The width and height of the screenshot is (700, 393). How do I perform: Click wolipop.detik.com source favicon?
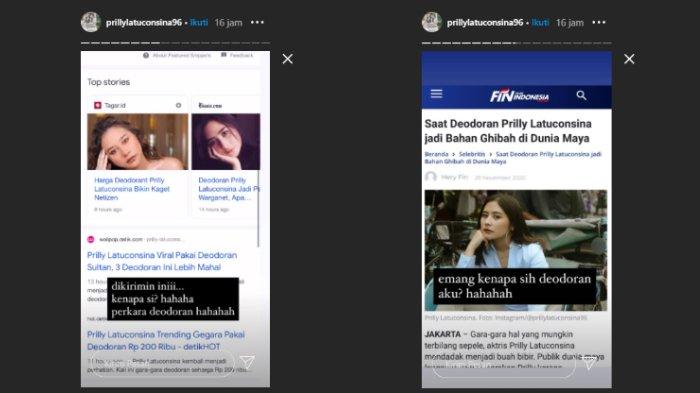pyautogui.click(x=91, y=239)
